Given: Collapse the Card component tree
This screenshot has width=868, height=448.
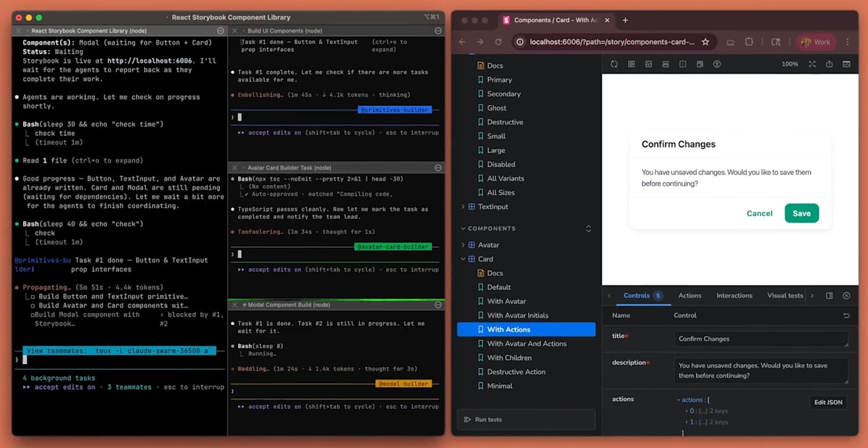Looking at the screenshot, I should [x=463, y=259].
